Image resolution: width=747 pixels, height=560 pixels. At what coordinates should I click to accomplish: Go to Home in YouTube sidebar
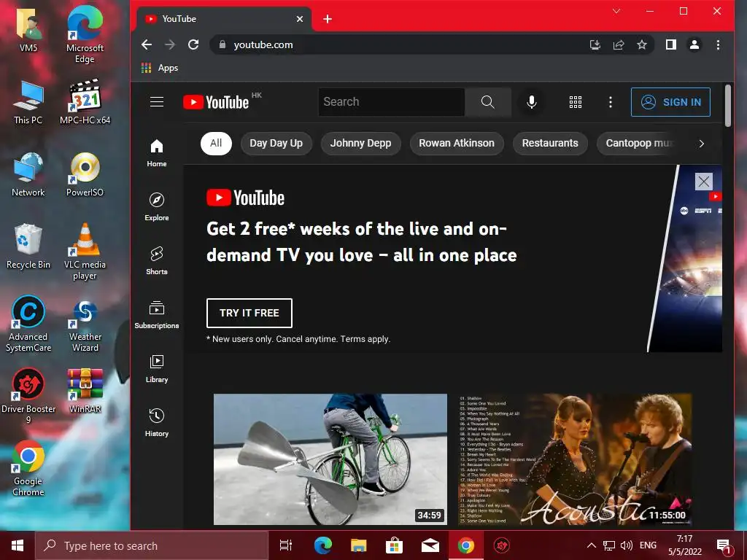(x=157, y=153)
